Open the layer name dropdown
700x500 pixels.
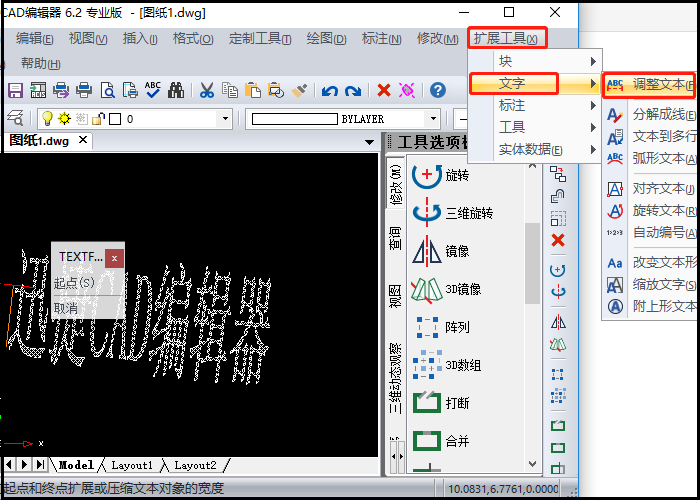224,119
